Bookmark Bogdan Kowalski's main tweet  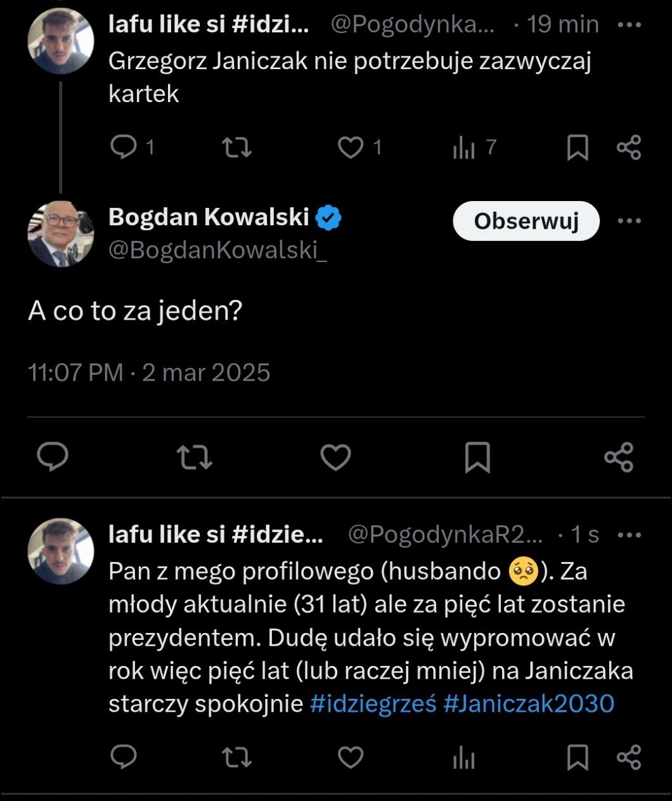(x=477, y=457)
